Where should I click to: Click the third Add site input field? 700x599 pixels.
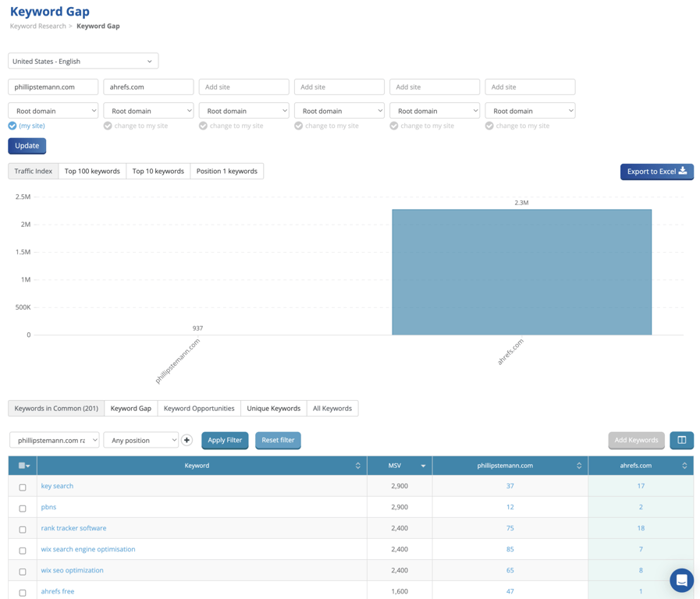pyautogui.click(x=244, y=87)
